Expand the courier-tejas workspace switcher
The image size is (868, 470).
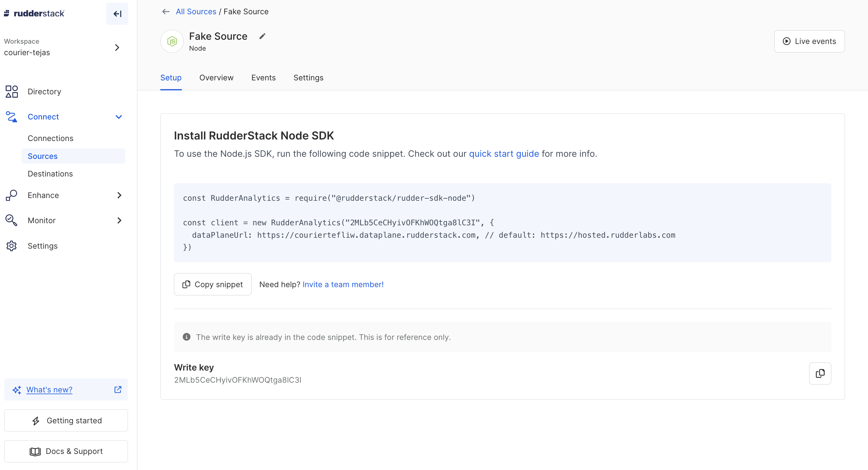117,47
